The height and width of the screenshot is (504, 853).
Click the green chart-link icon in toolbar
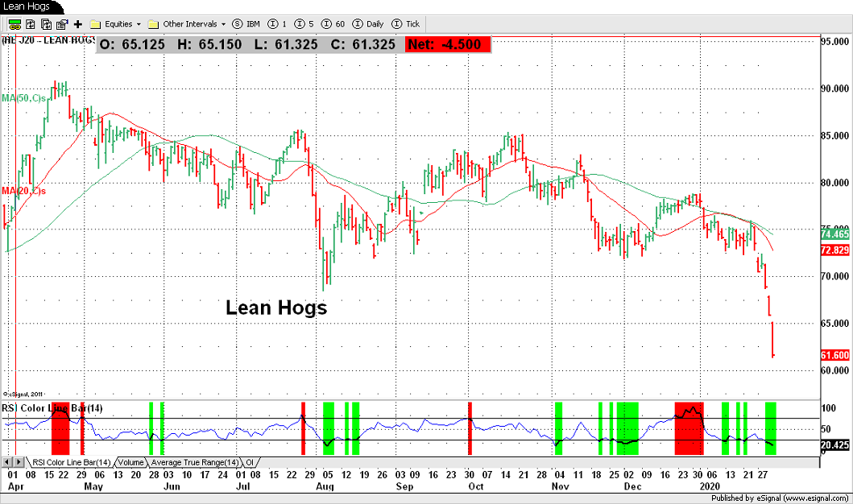(x=14, y=24)
